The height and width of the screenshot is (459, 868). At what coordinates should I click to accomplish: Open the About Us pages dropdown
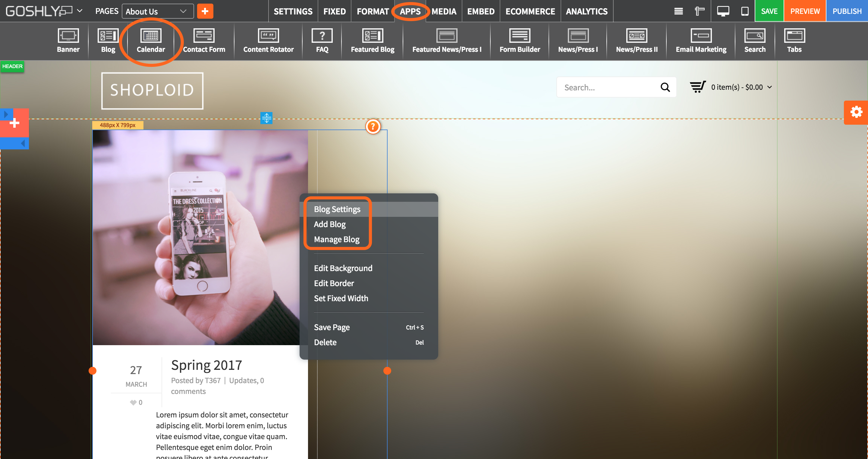pyautogui.click(x=157, y=11)
